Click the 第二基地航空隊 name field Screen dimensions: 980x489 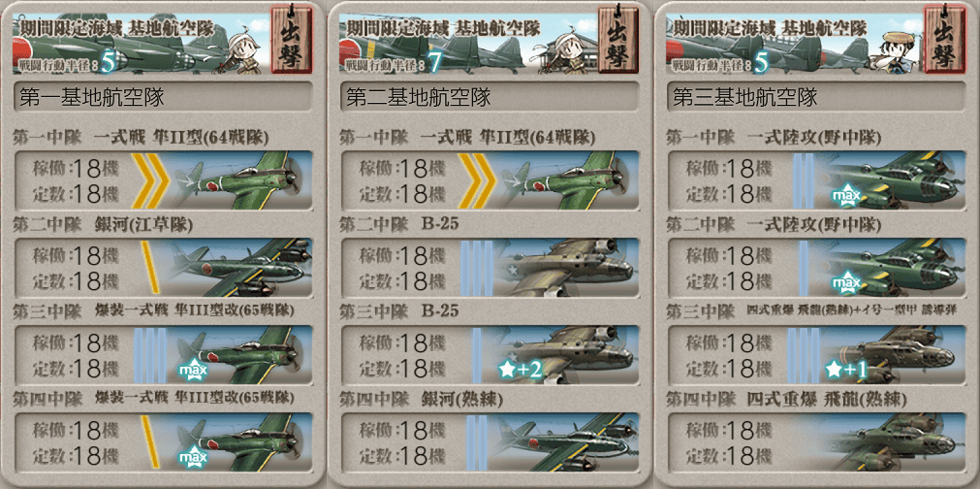pyautogui.click(x=490, y=97)
